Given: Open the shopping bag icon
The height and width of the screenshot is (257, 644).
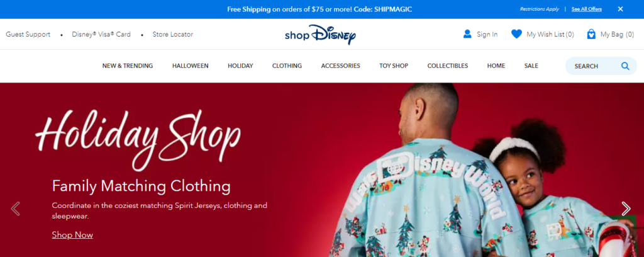Looking at the screenshot, I should (x=591, y=34).
